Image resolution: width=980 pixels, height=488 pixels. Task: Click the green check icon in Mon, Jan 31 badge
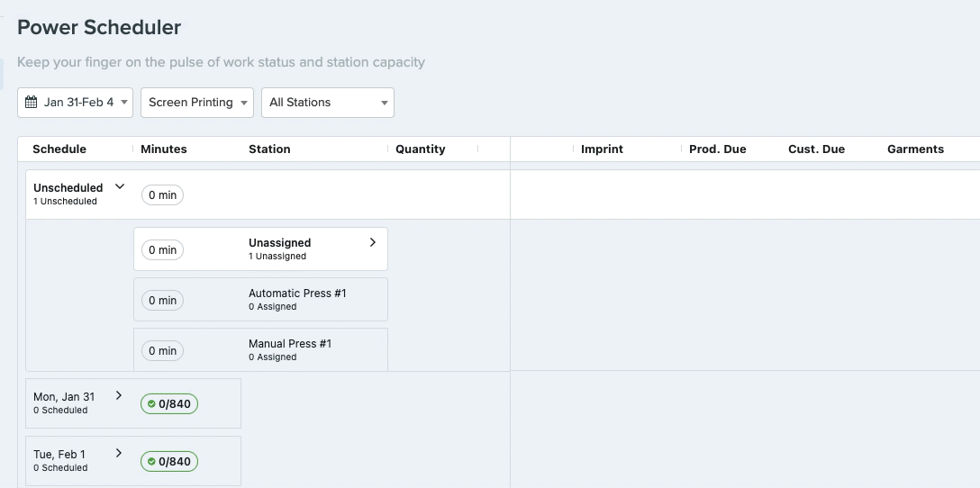coord(151,403)
